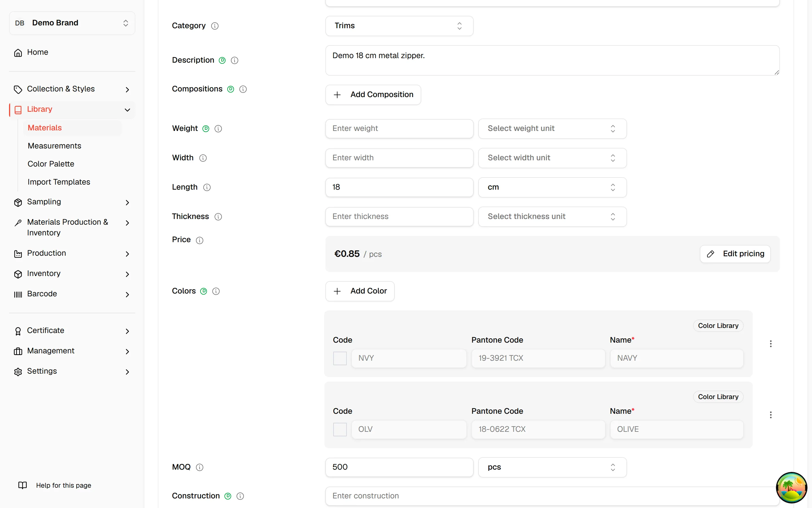
Task: Click the Add Composition button
Action: click(x=373, y=95)
